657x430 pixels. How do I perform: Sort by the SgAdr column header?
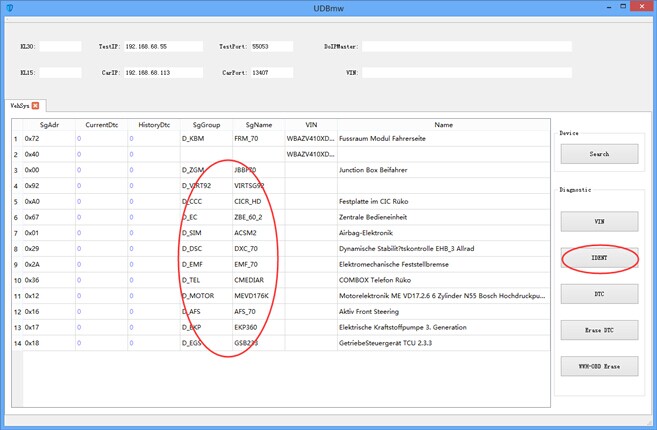click(49, 125)
